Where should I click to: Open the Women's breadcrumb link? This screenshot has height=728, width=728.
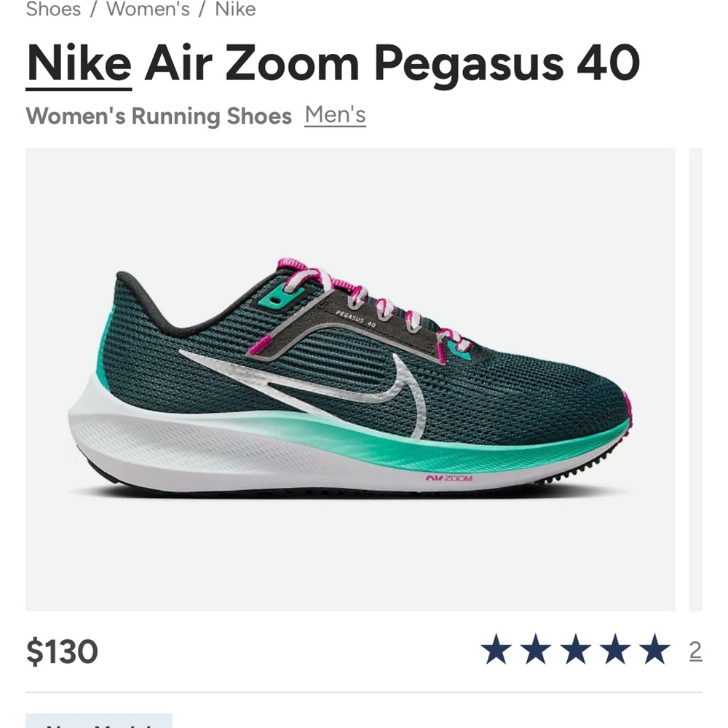coord(149,9)
